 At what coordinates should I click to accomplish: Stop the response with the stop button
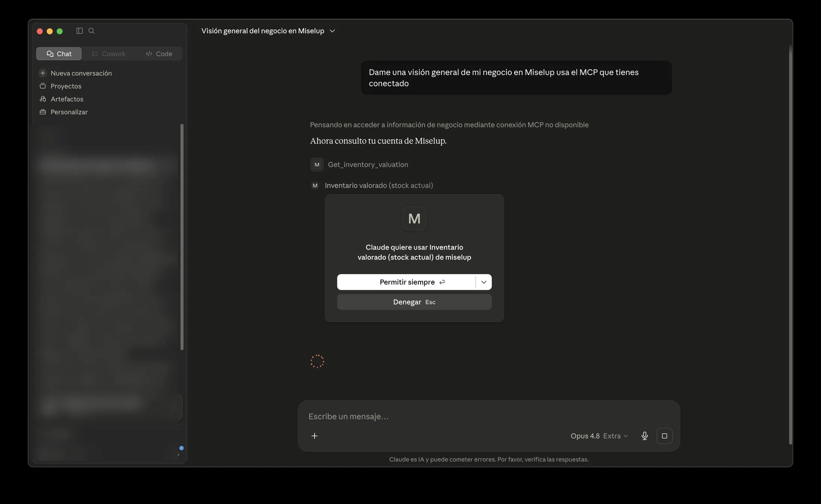pos(664,436)
